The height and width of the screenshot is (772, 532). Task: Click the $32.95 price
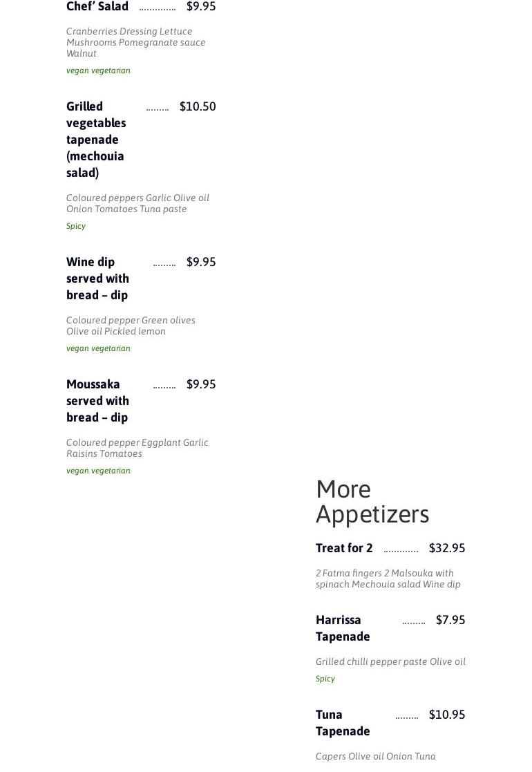(447, 548)
